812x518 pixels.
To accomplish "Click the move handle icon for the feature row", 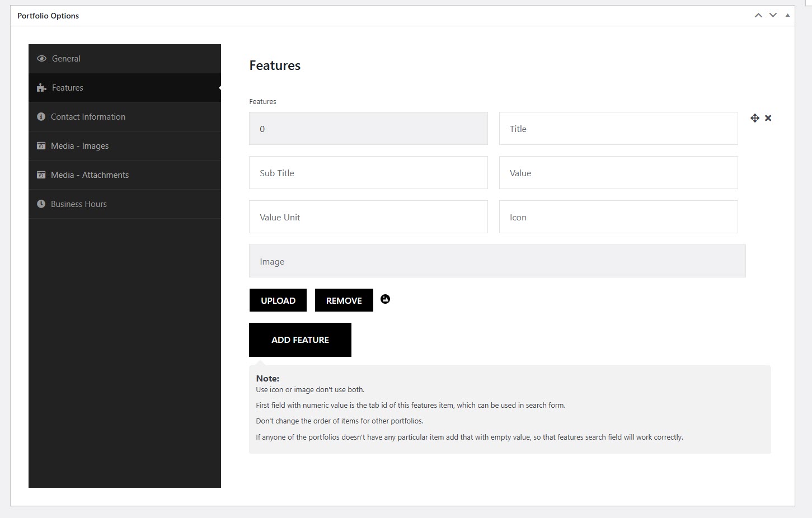I will (x=755, y=118).
